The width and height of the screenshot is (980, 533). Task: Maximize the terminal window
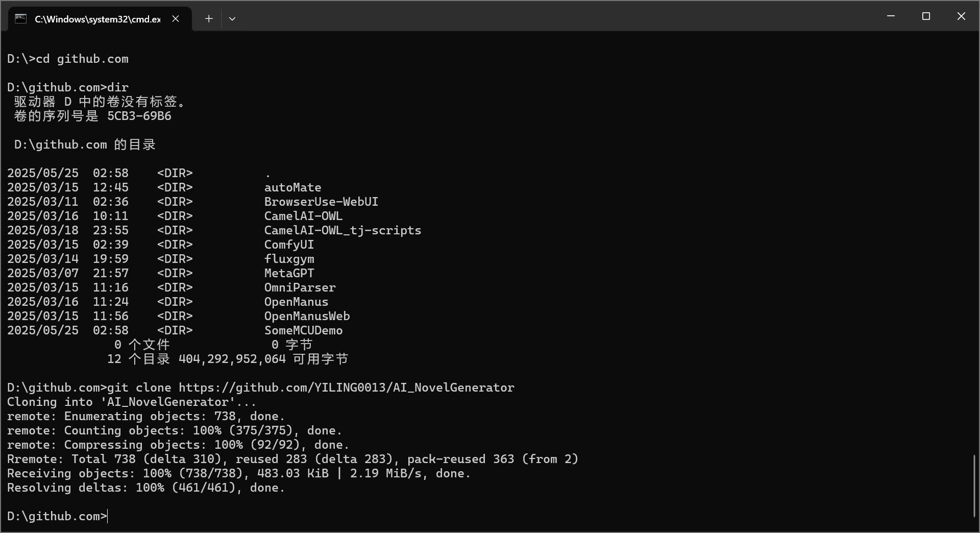point(926,16)
